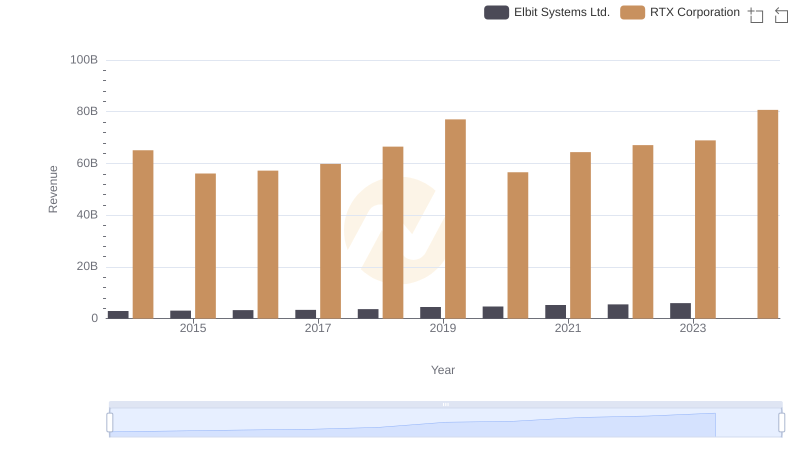Select the 2014 Elbit Systems bar
The width and height of the screenshot is (800, 461).
point(118,315)
